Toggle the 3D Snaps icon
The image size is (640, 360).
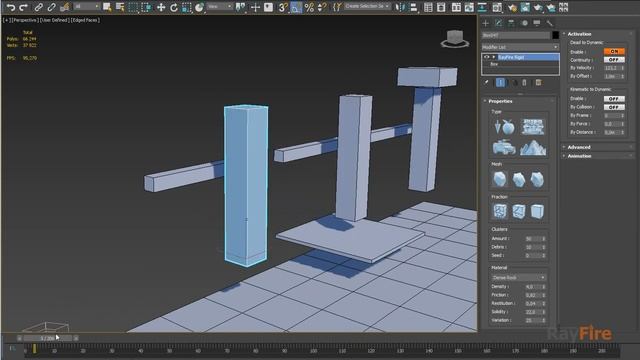[283, 7]
